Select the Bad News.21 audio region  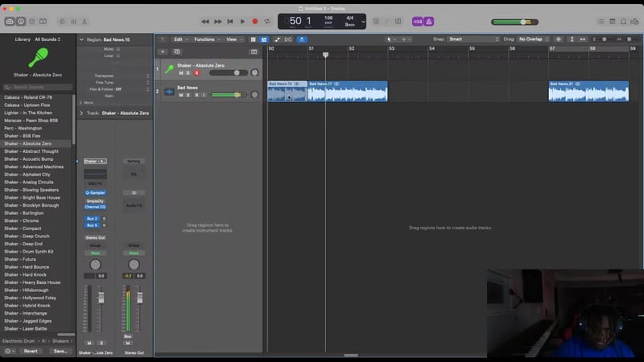(588, 91)
